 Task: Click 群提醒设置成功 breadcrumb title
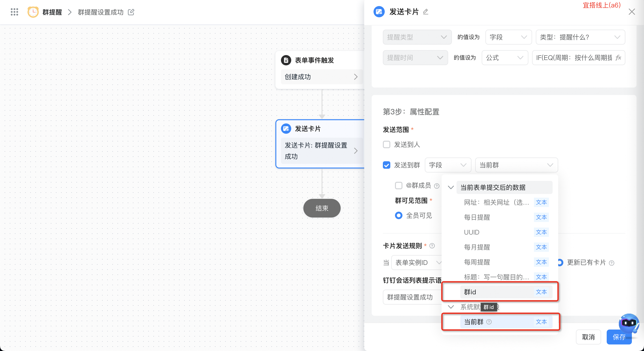click(100, 12)
